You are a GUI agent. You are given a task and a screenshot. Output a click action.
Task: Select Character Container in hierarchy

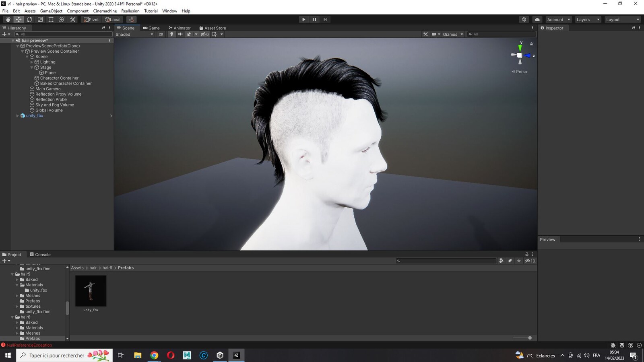point(59,78)
